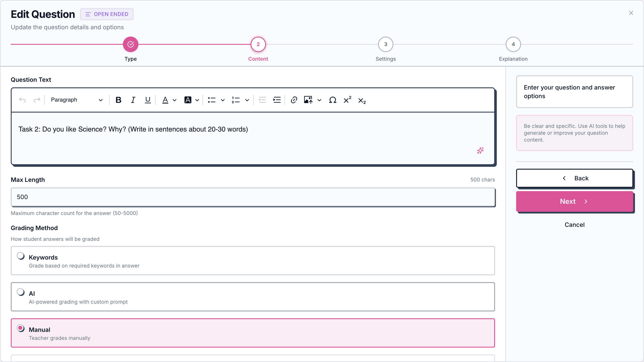Apply italic formatting
Screen dimensions: 644x362
[x=133, y=100]
